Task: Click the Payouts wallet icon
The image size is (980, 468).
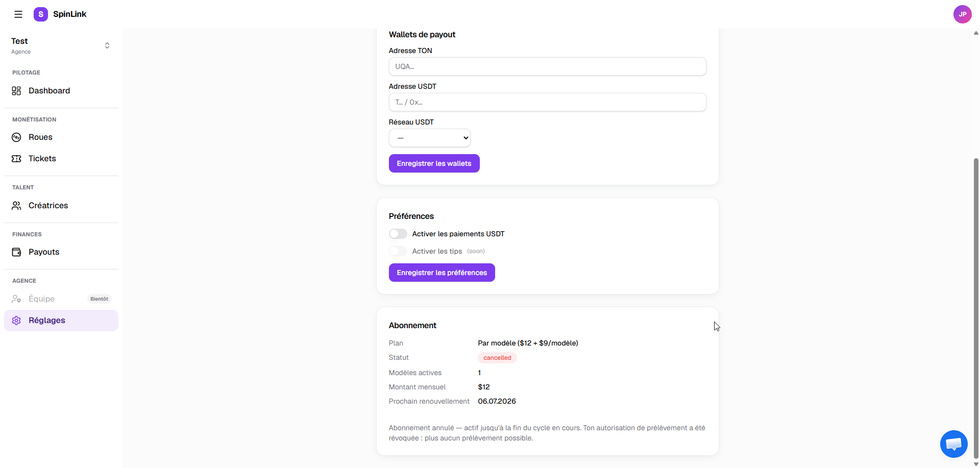Action: 16,252
